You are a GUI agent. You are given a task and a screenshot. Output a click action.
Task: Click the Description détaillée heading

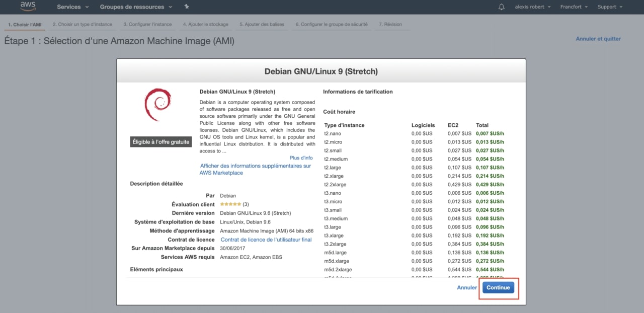coord(156,184)
